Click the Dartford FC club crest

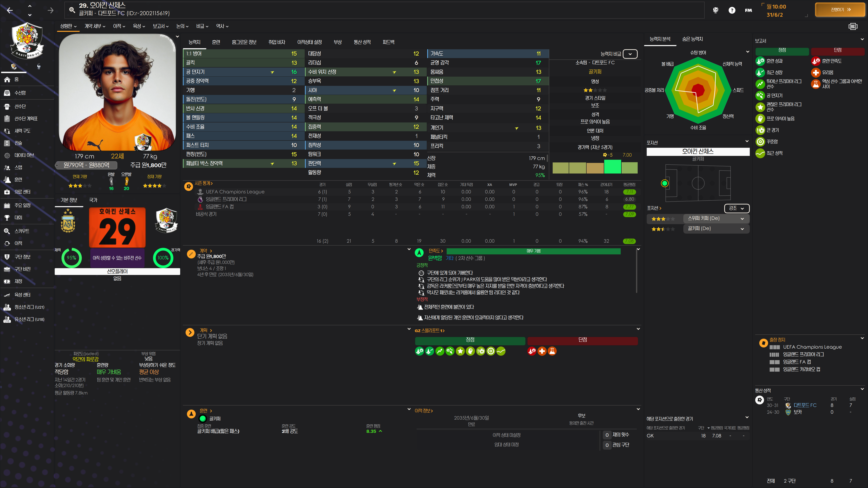(x=27, y=40)
